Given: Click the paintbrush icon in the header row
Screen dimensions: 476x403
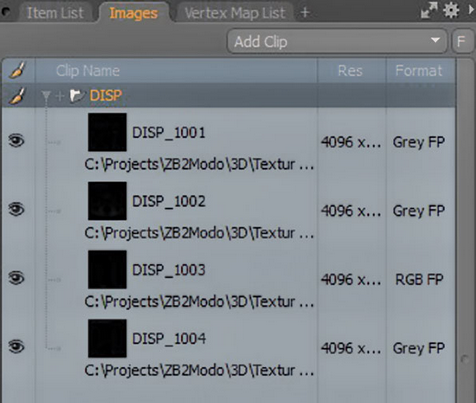Looking at the screenshot, I should pyautogui.click(x=17, y=70).
